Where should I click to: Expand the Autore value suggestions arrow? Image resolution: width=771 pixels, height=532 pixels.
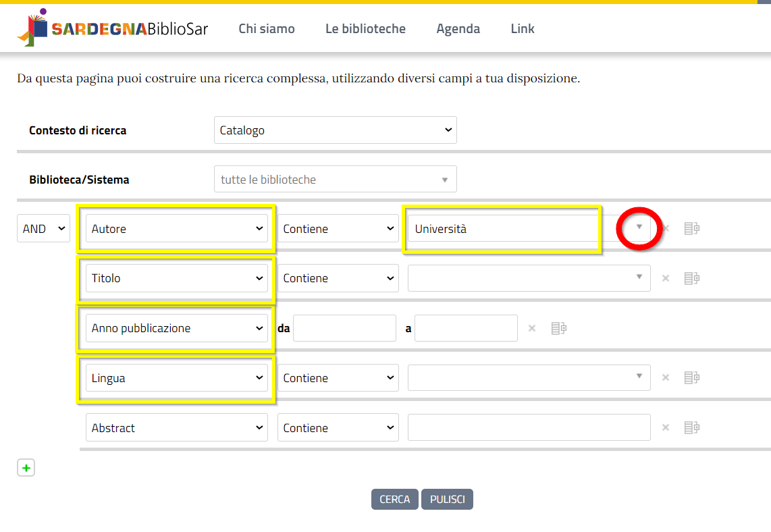(x=639, y=228)
